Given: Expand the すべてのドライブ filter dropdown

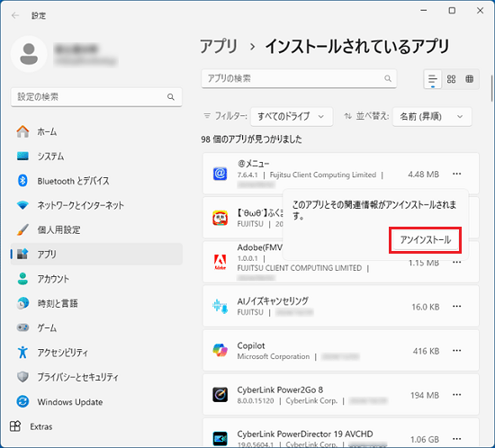Looking at the screenshot, I should 292,116.
